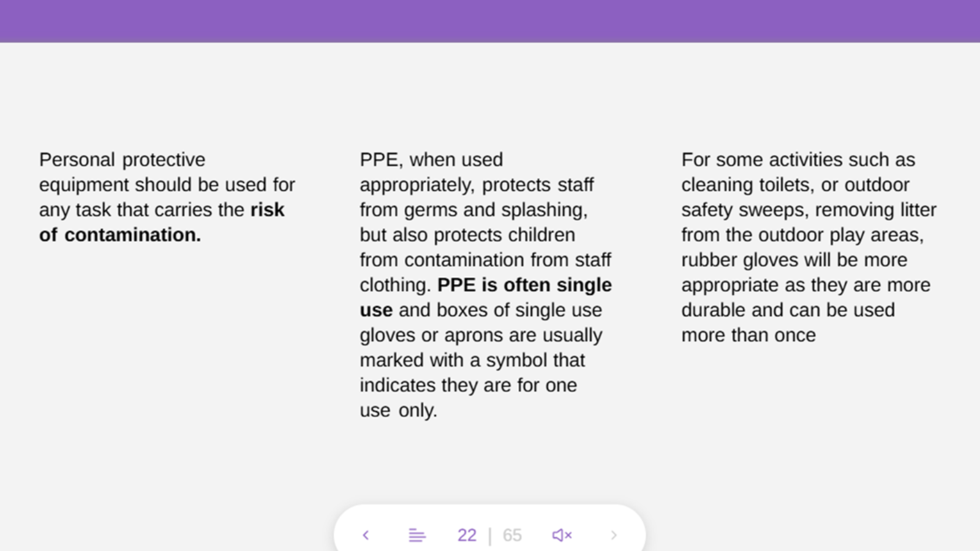
Task: Click the divider between 22 and 65
Action: [x=490, y=536]
